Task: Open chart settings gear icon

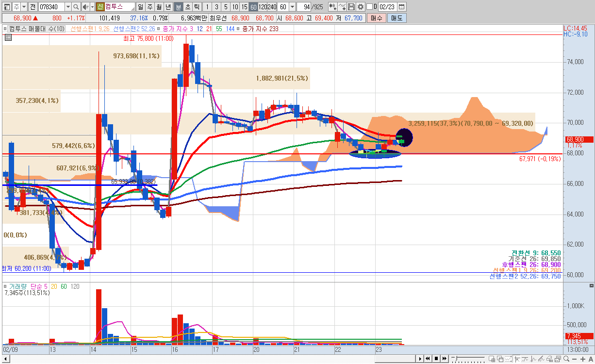Action: click(x=361, y=7)
